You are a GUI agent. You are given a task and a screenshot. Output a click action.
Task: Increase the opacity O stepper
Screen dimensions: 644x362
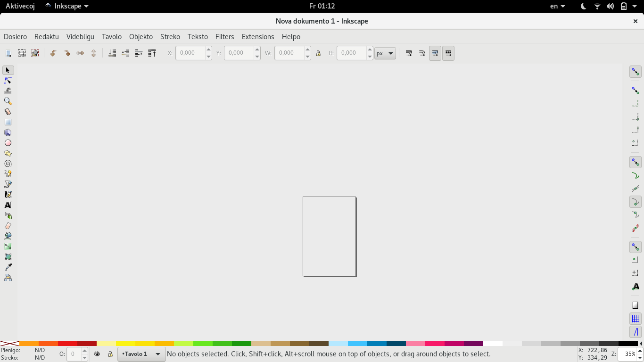point(85,351)
